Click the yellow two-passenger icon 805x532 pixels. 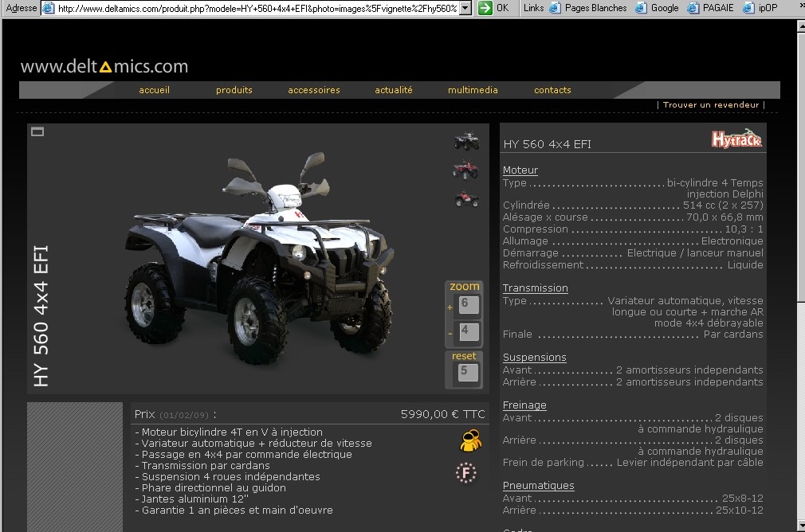pyautogui.click(x=470, y=440)
